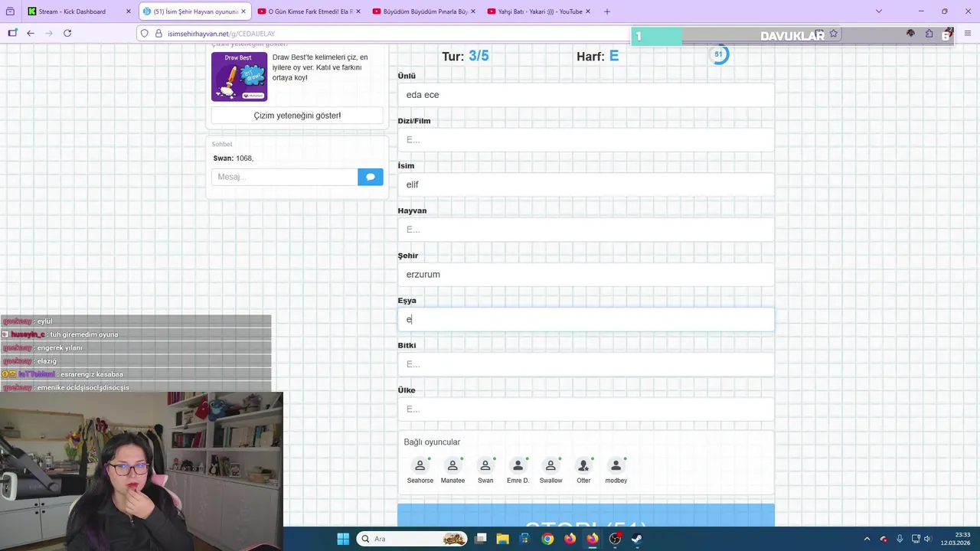Click the Tur: 3/5 round indicator

pos(465,56)
